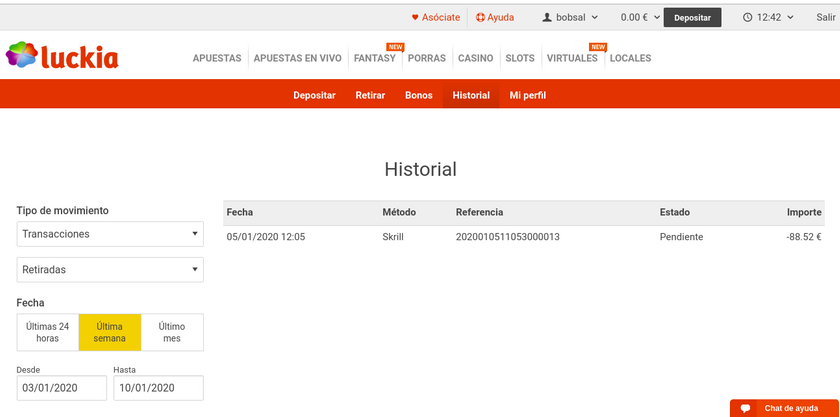The image size is (840, 417).
Task: Click the chat bubble icon in help chat
Action: (x=745, y=408)
